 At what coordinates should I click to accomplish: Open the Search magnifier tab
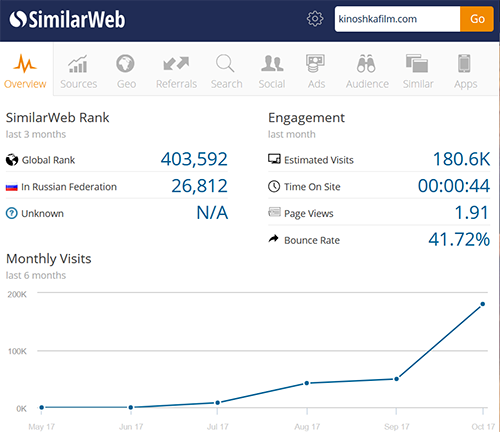click(226, 72)
